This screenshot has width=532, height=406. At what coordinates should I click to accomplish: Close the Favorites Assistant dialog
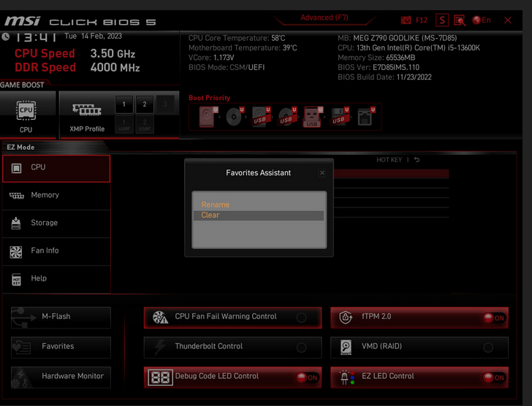pos(322,173)
